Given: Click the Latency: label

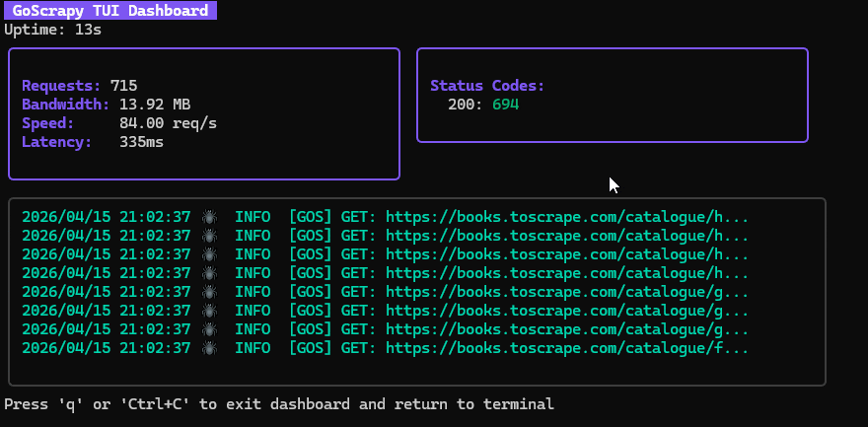Looking at the screenshot, I should tap(57, 142).
